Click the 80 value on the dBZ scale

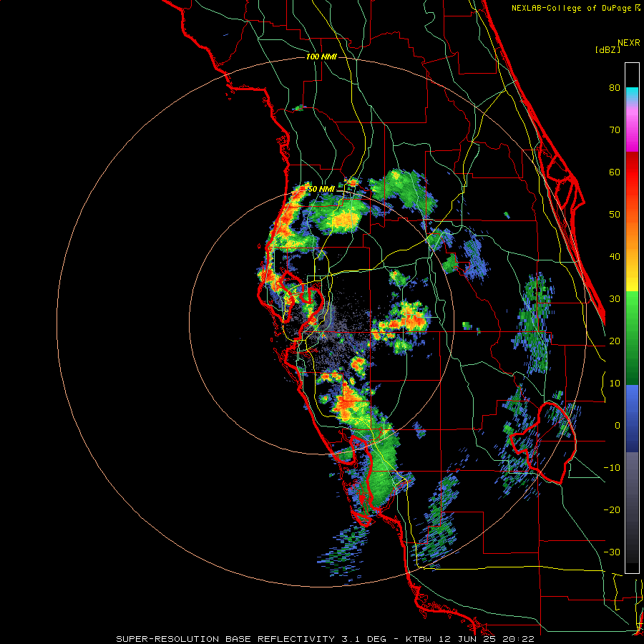615,88
